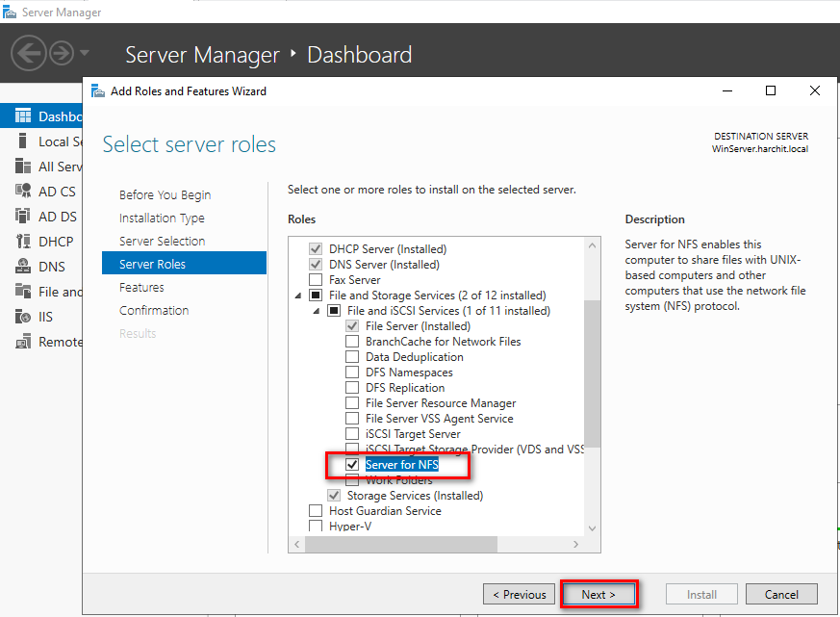The height and width of the screenshot is (617, 840).
Task: Select the DNS sidebar icon
Action: pyautogui.click(x=22, y=267)
